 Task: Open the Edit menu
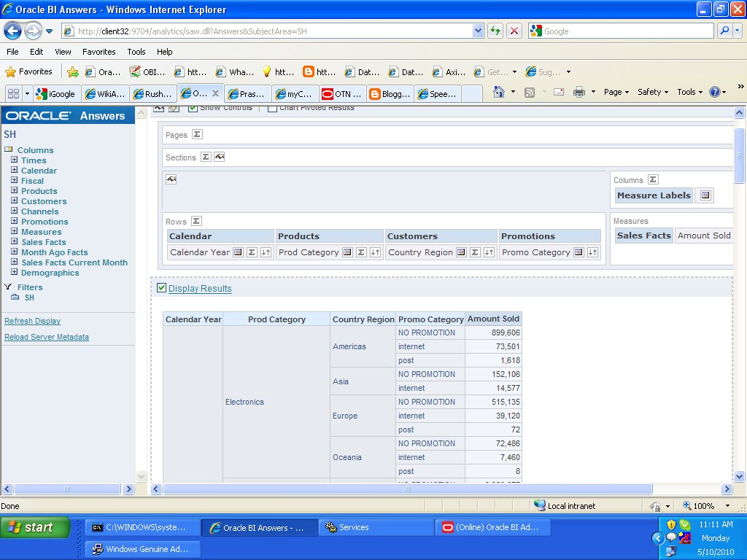tap(36, 52)
